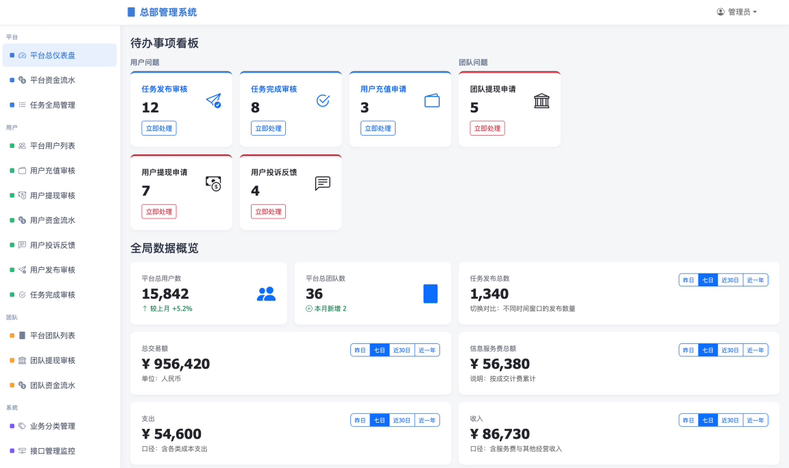
Task: Click the checkmark badge icon in 任务完成审核 card
Action: point(322,101)
